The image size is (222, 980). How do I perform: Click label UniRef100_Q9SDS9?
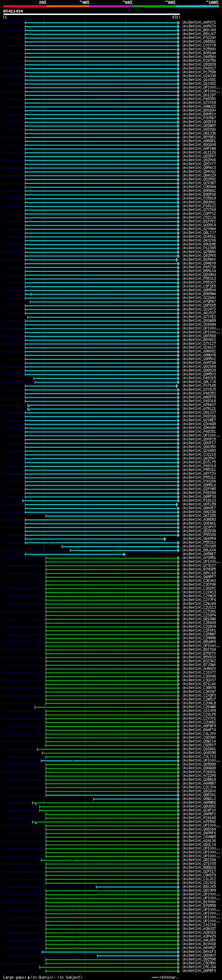tap(199, 64)
